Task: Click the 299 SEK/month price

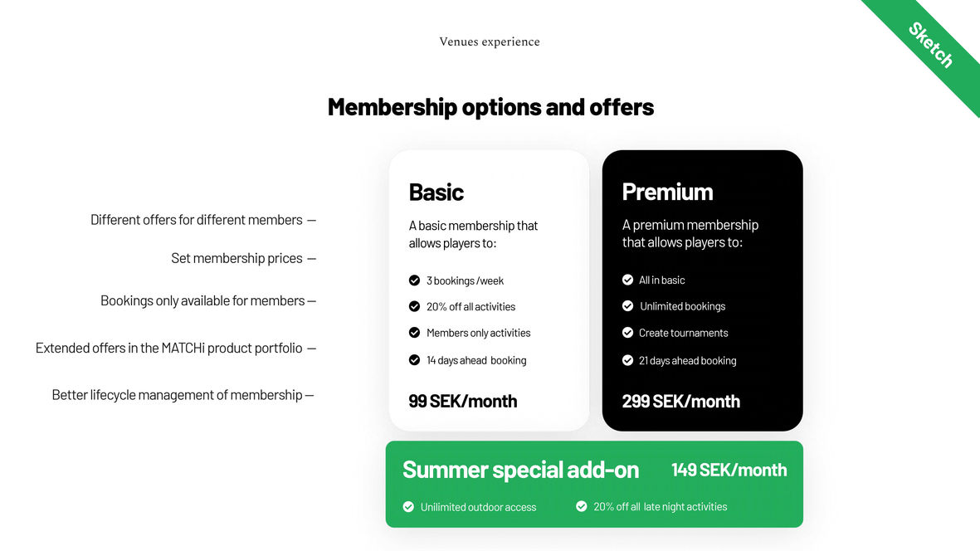Action: [x=680, y=402]
